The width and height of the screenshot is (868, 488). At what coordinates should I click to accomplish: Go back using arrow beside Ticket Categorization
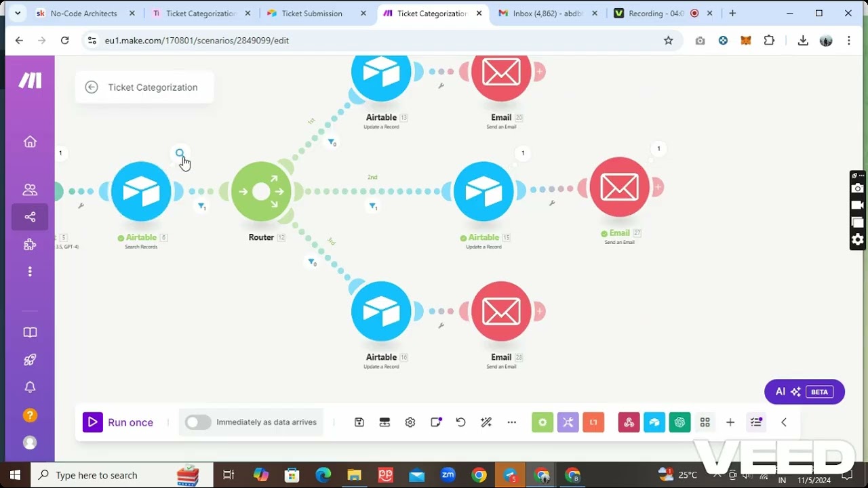[x=92, y=87]
